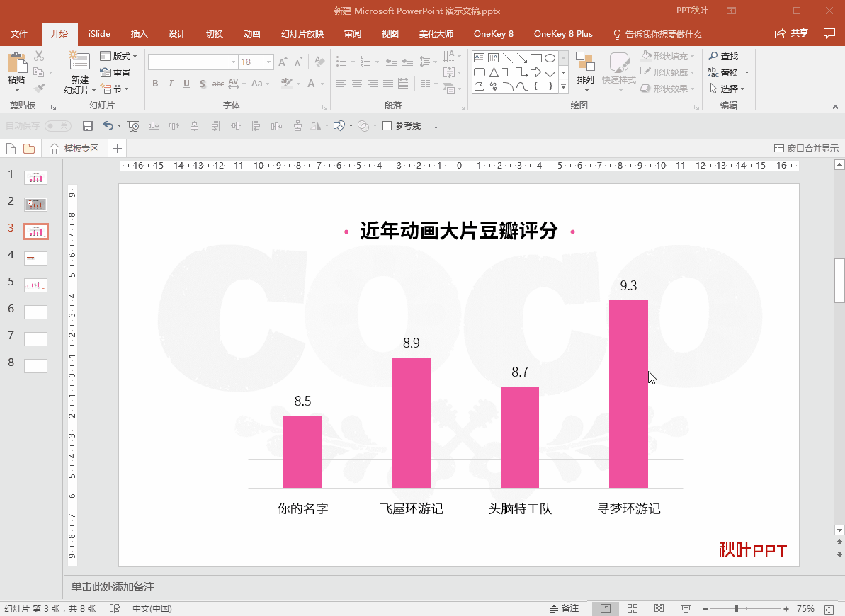
Task: Expand the shapes gallery more arrow
Action: (563, 86)
